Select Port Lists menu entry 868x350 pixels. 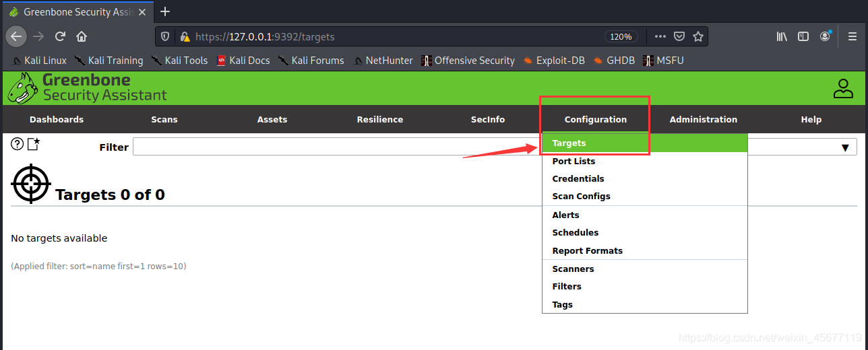pos(645,161)
